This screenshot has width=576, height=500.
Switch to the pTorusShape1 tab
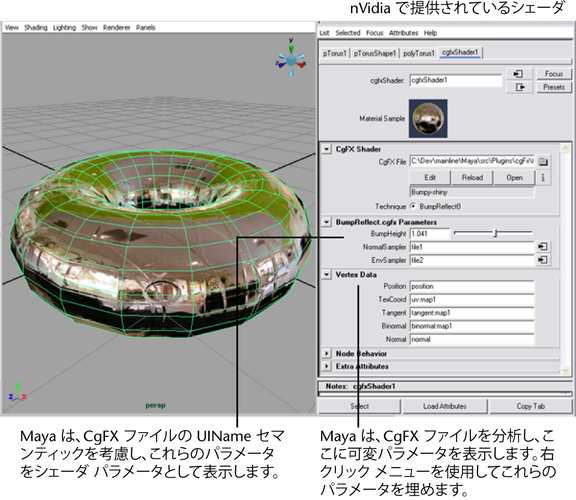(x=375, y=53)
